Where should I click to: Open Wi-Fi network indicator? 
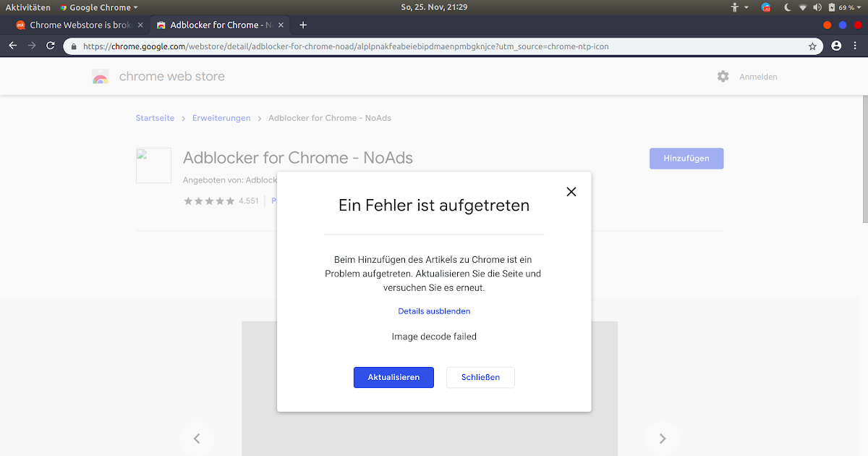802,7
